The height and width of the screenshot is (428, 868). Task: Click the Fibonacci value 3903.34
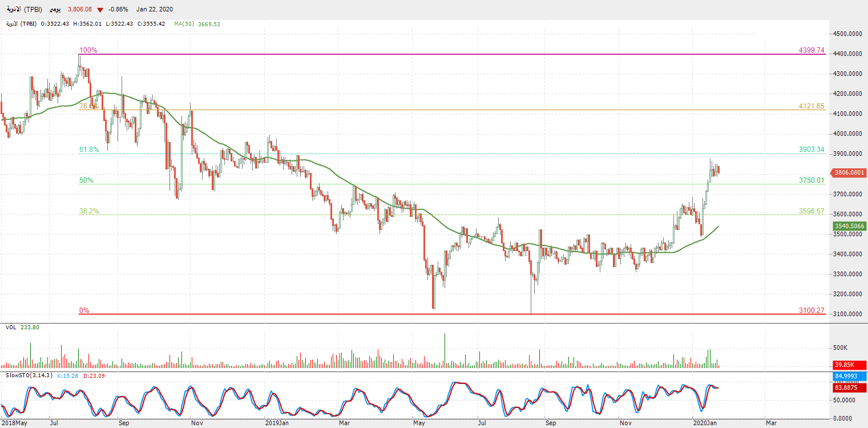click(812, 150)
